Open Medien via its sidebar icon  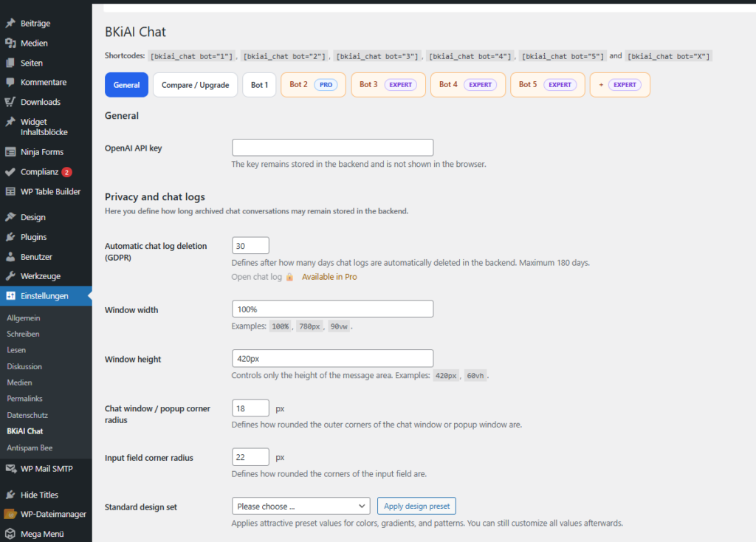[x=10, y=44]
